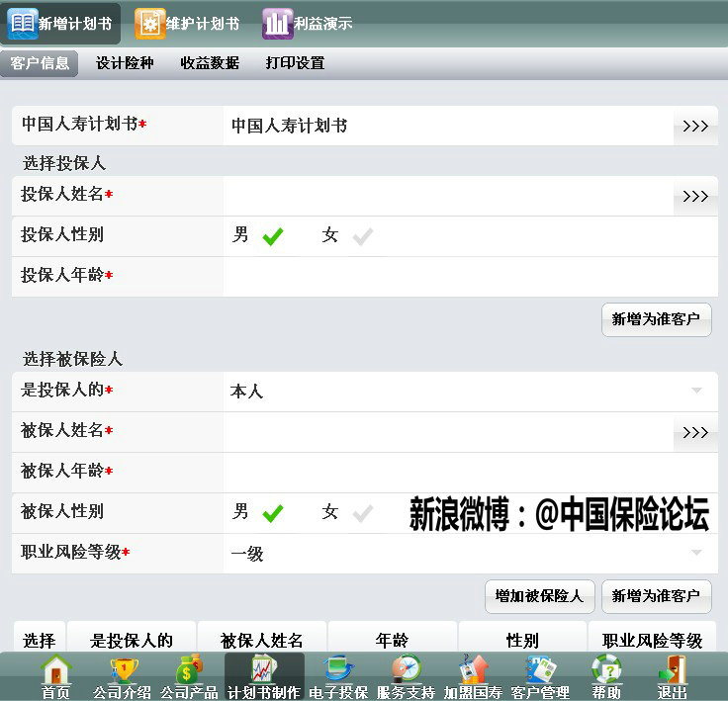Screen dimensions: 728x701
Task: Open the 新增计划书 book icon
Action: [23, 23]
